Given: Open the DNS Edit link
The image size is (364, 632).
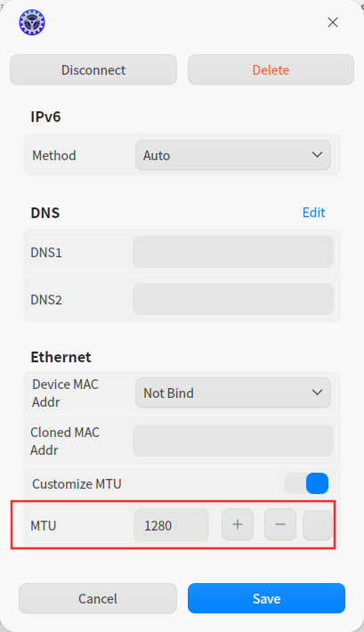Looking at the screenshot, I should pyautogui.click(x=313, y=213).
